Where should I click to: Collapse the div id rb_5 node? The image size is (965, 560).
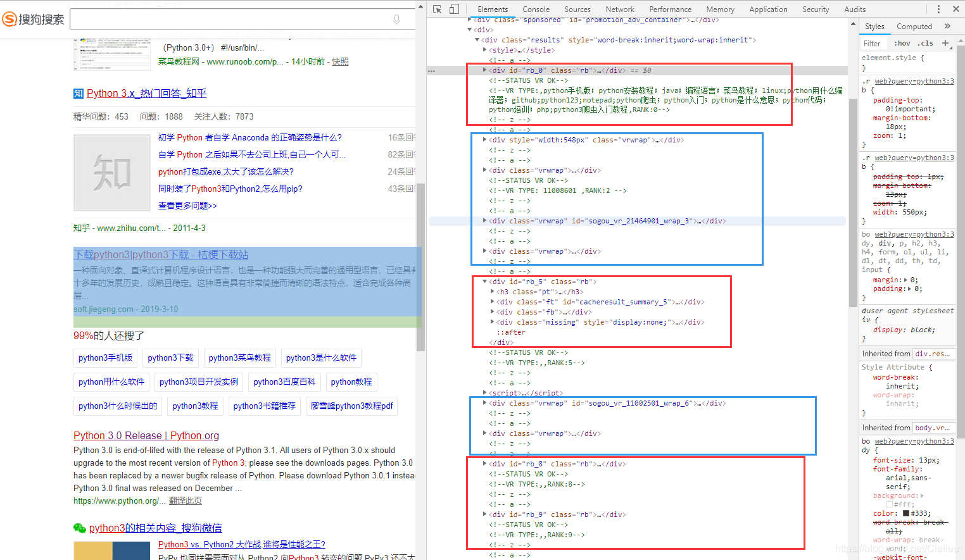[x=484, y=282]
